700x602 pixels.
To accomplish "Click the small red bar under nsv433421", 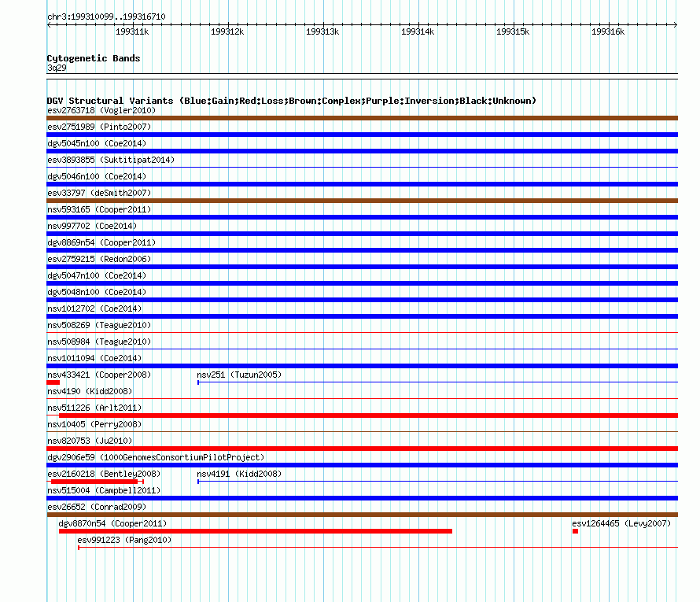I will (x=53, y=382).
